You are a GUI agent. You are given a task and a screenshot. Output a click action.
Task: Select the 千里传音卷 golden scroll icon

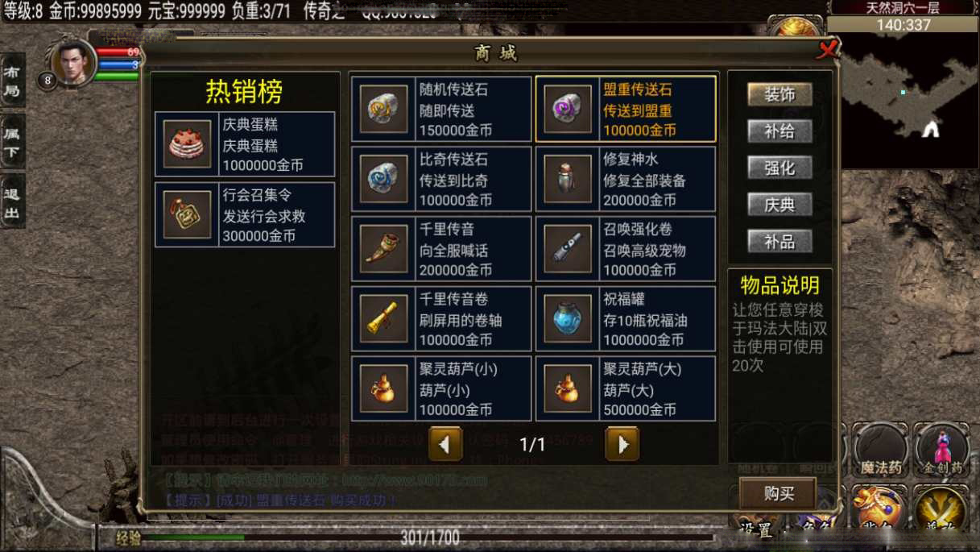(x=383, y=319)
